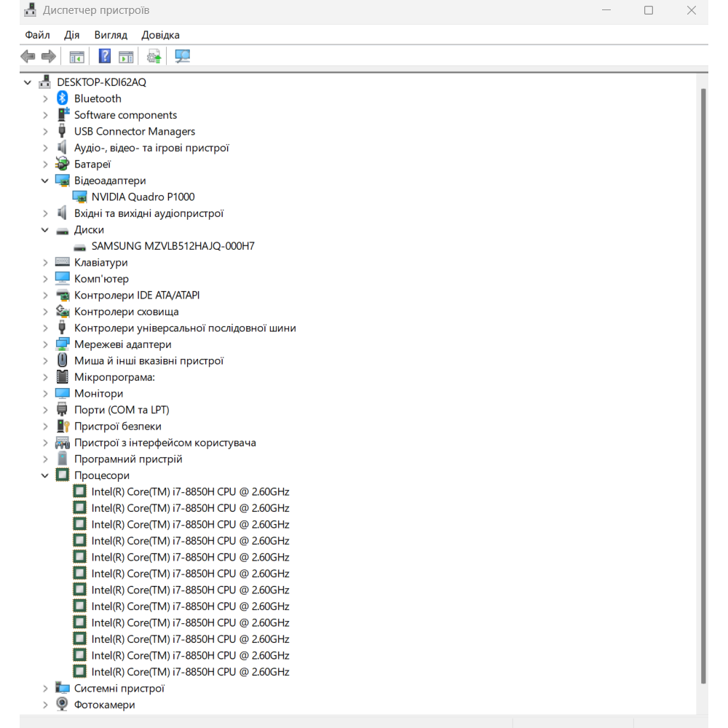Open the Файл menu
This screenshot has height=728, width=728.
(37, 35)
